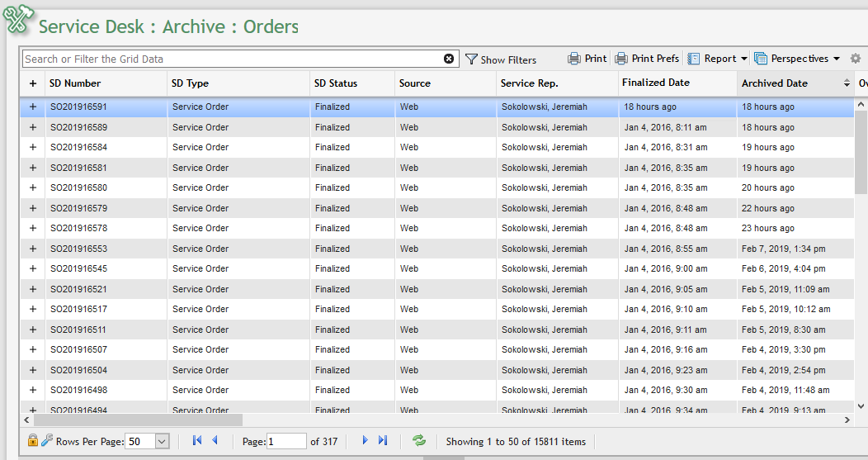Click the Page number input field
The width and height of the screenshot is (868, 460).
coord(287,442)
